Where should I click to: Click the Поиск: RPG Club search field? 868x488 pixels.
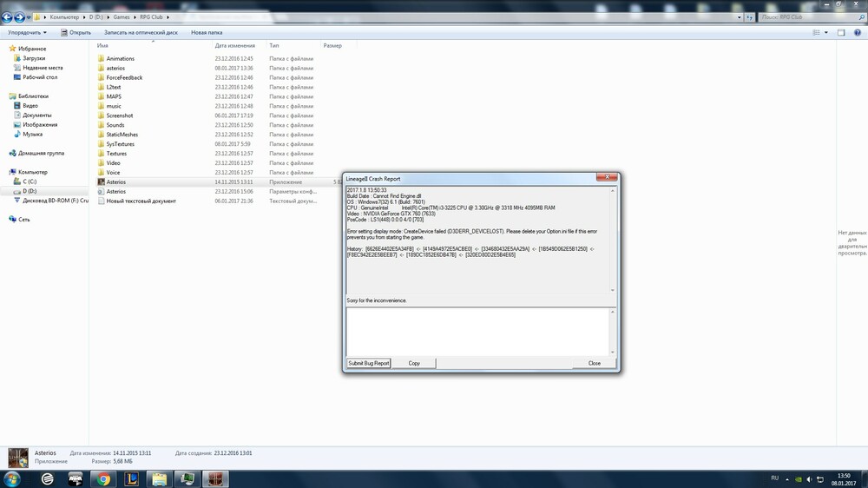(807, 17)
